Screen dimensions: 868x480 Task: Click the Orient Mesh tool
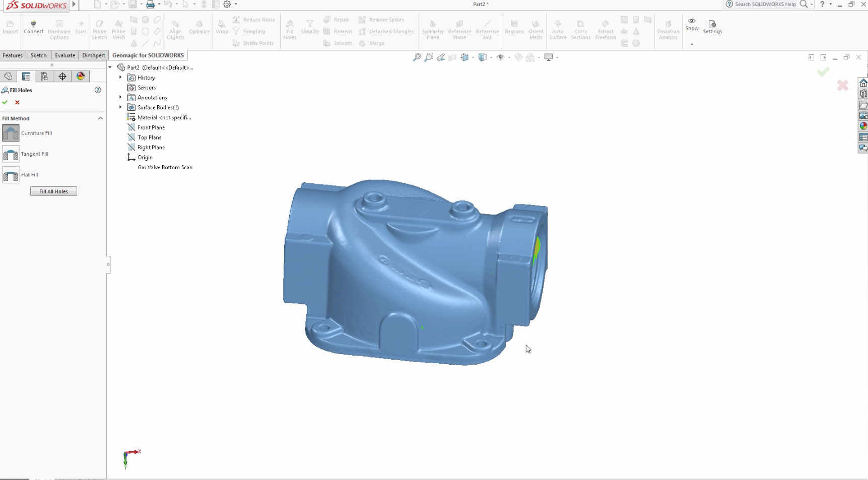click(x=536, y=30)
